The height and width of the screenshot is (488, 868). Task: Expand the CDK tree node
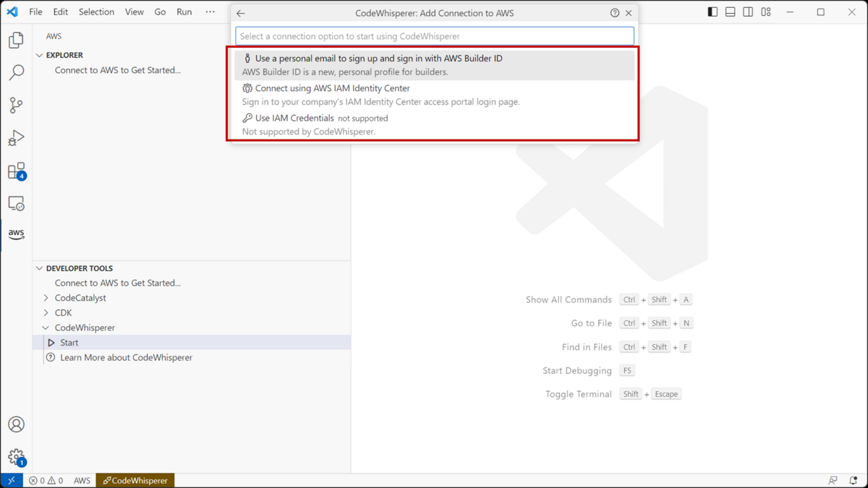[x=46, y=313]
